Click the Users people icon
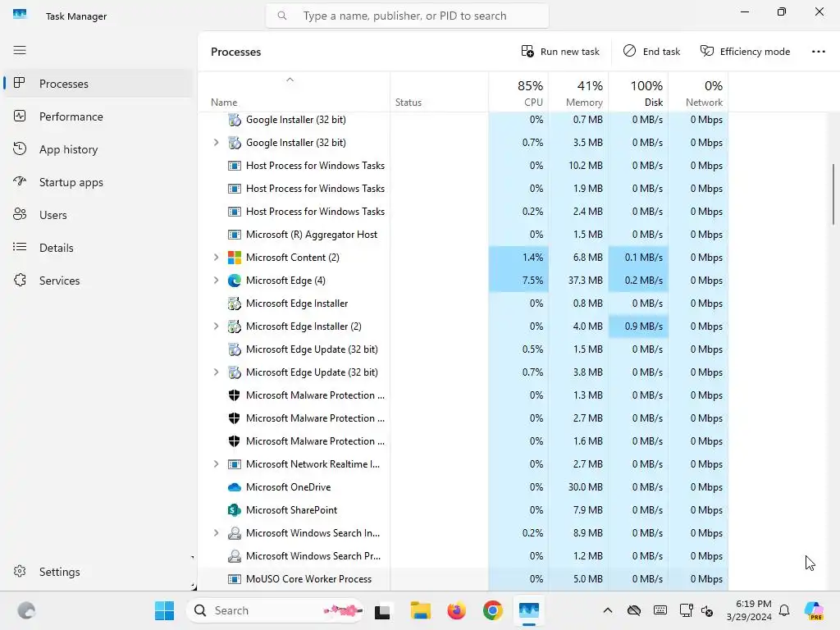Viewport: 840px width, 630px height. [20, 214]
